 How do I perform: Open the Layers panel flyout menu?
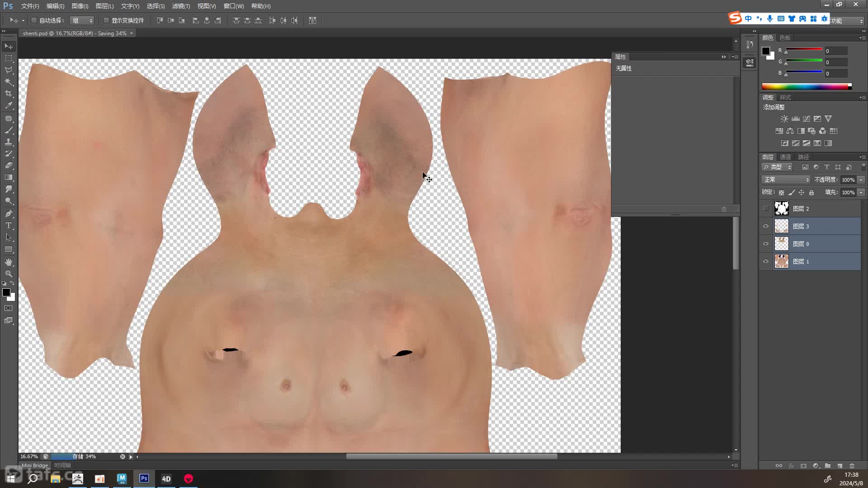863,157
